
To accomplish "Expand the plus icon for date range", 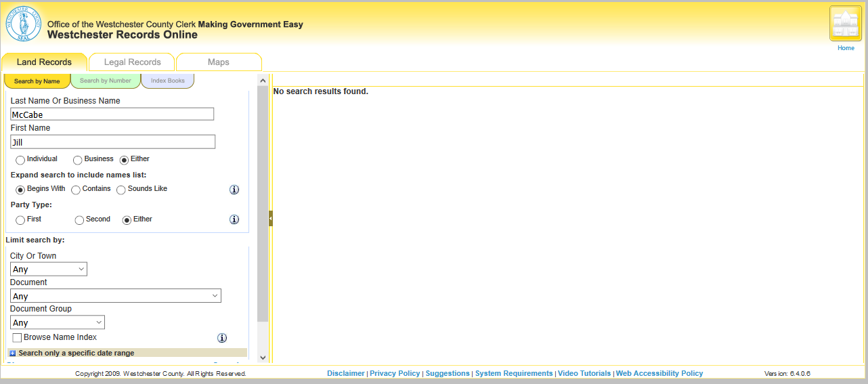I will (x=13, y=354).
